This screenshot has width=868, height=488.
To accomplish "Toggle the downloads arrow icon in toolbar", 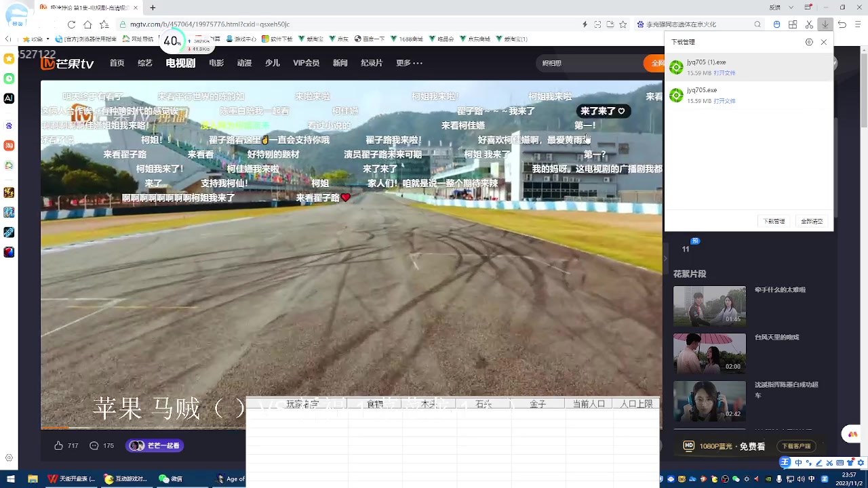I will tap(825, 24).
